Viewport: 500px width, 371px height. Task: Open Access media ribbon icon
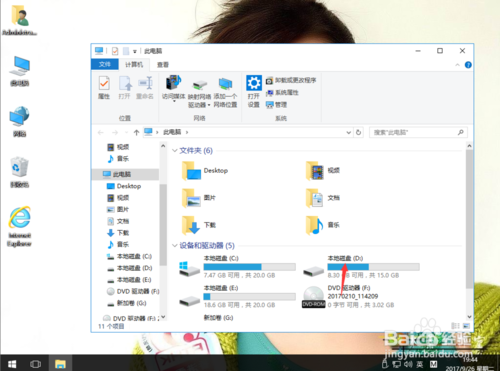[173, 87]
